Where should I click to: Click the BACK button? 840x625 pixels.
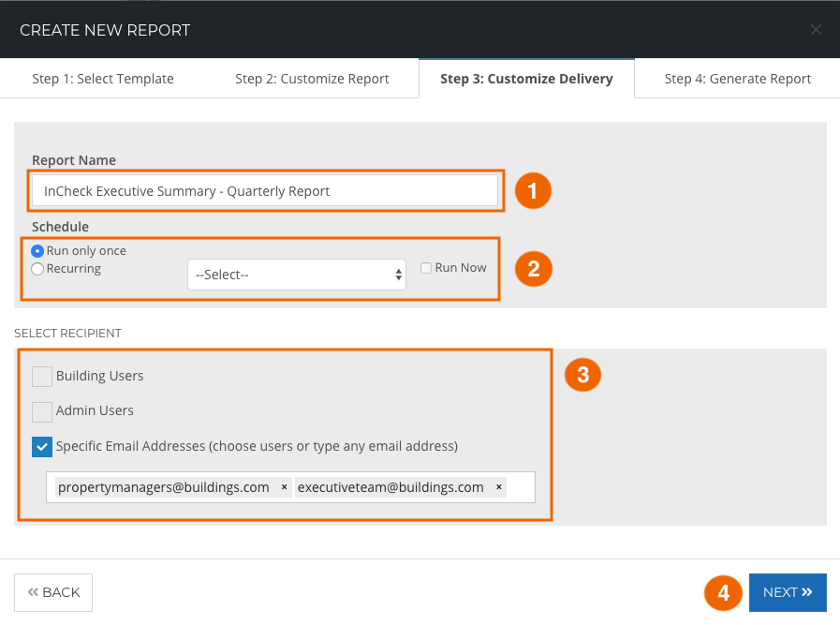click(x=53, y=592)
